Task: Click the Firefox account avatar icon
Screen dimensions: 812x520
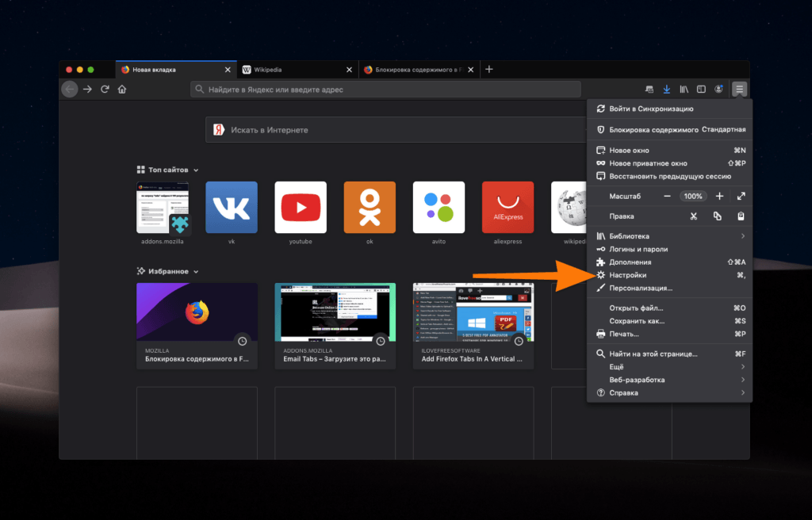Action: 718,89
